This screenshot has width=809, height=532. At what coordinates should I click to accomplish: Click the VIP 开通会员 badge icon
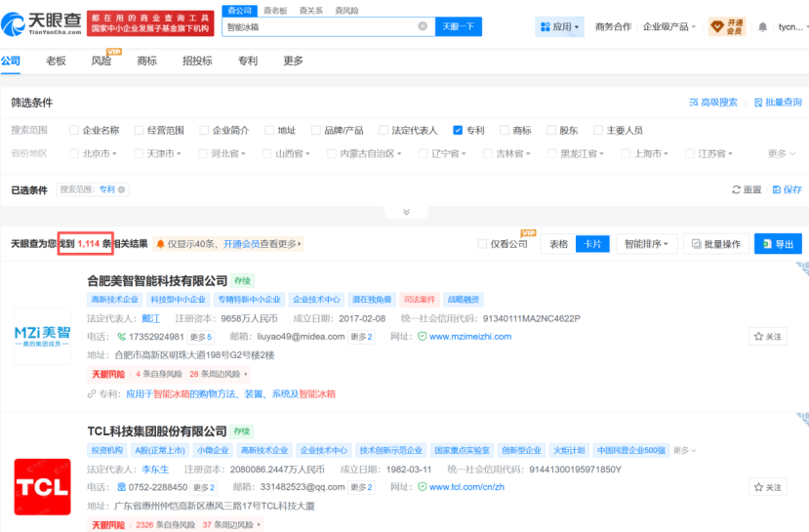[x=727, y=26]
